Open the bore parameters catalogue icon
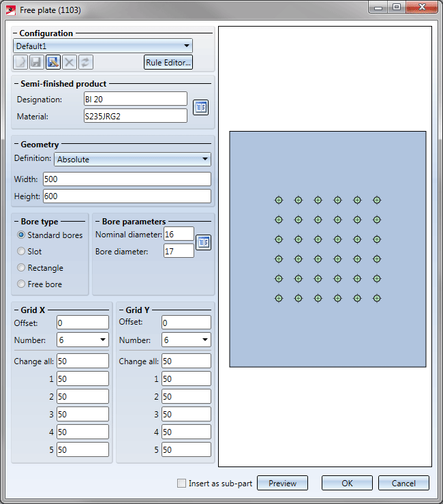The image size is (443, 504). tap(203, 242)
